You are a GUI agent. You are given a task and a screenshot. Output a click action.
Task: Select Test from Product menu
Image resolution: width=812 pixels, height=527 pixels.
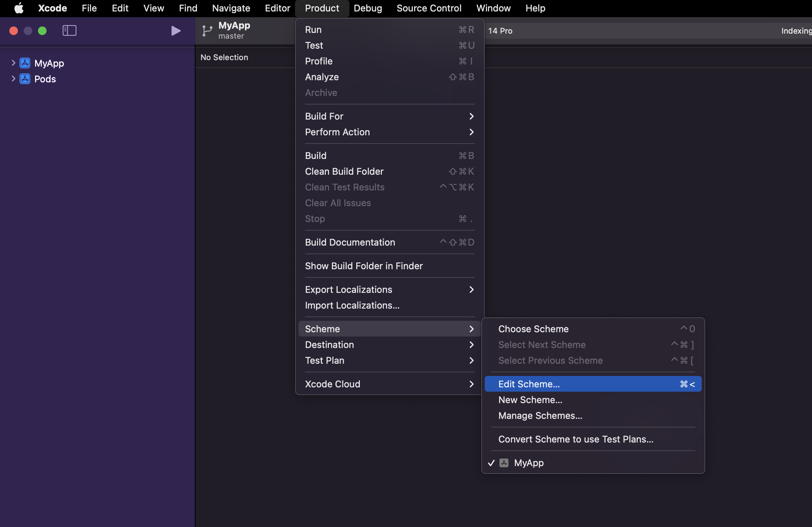click(390, 45)
